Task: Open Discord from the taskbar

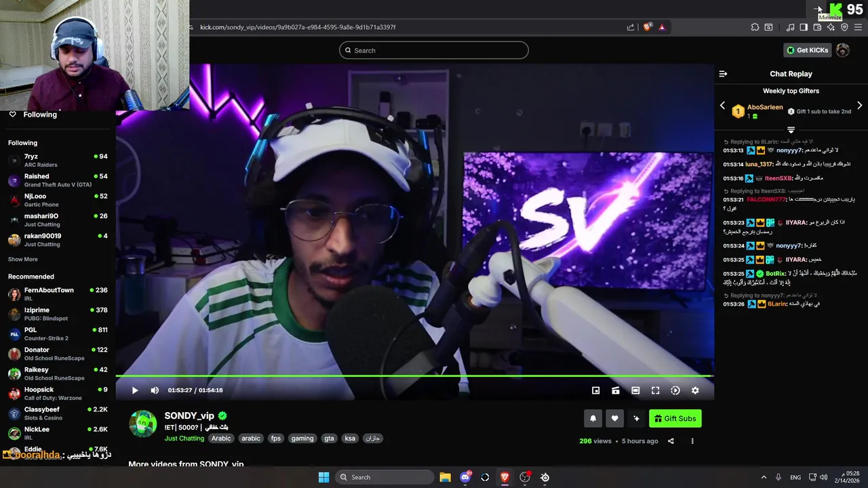Action: click(465, 477)
